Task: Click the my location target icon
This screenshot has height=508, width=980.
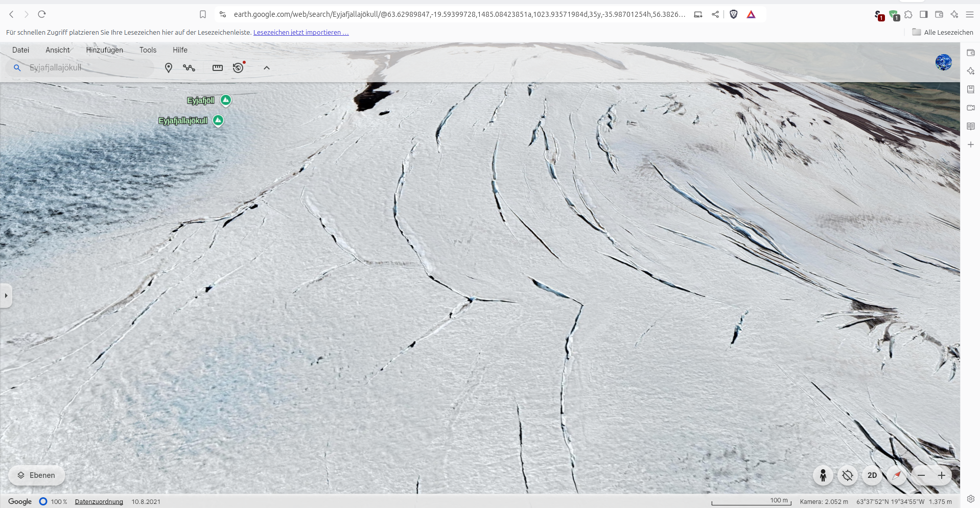Action: point(848,475)
